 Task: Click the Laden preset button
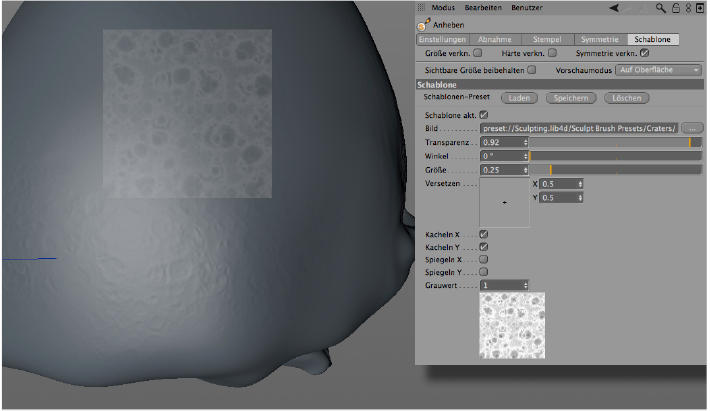point(519,98)
